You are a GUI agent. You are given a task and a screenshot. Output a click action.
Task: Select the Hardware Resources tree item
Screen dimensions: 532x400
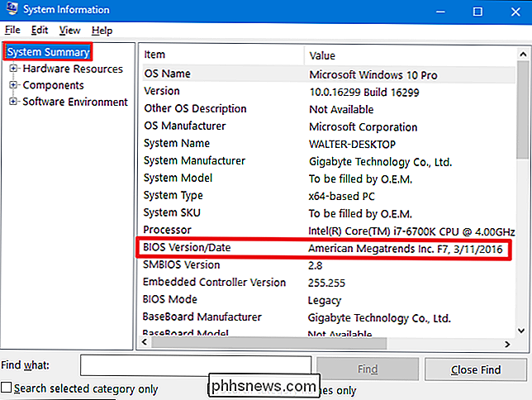tap(73, 69)
